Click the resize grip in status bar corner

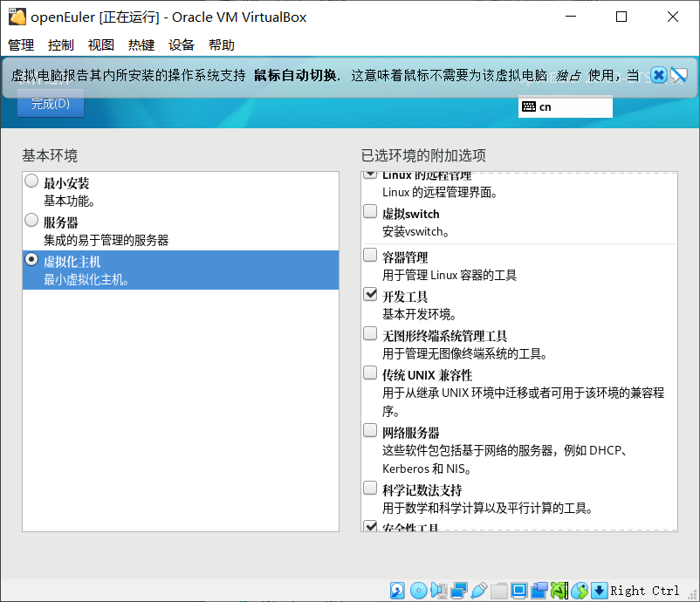[693, 596]
